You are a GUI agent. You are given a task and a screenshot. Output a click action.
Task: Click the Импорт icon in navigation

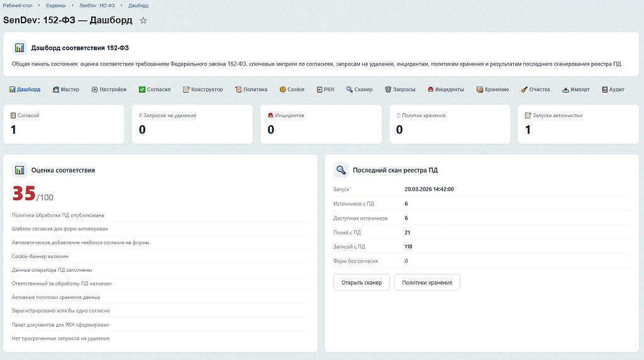pyautogui.click(x=566, y=89)
